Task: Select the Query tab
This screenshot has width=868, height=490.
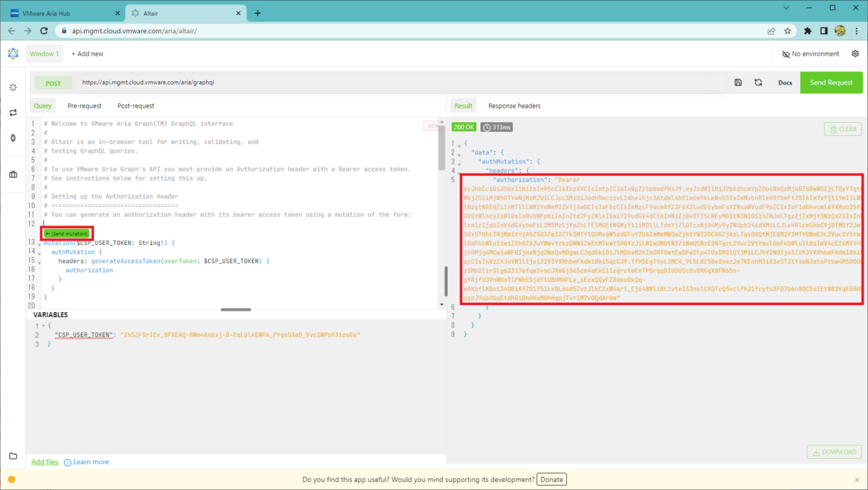Action: click(43, 106)
